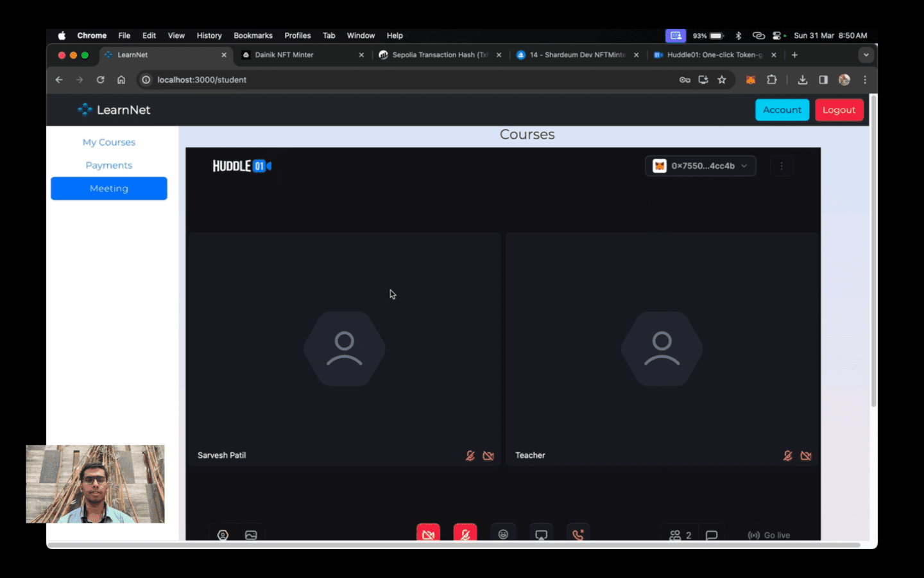Go back to the previous page
Screen dimensions: 924x578
click(x=59, y=80)
